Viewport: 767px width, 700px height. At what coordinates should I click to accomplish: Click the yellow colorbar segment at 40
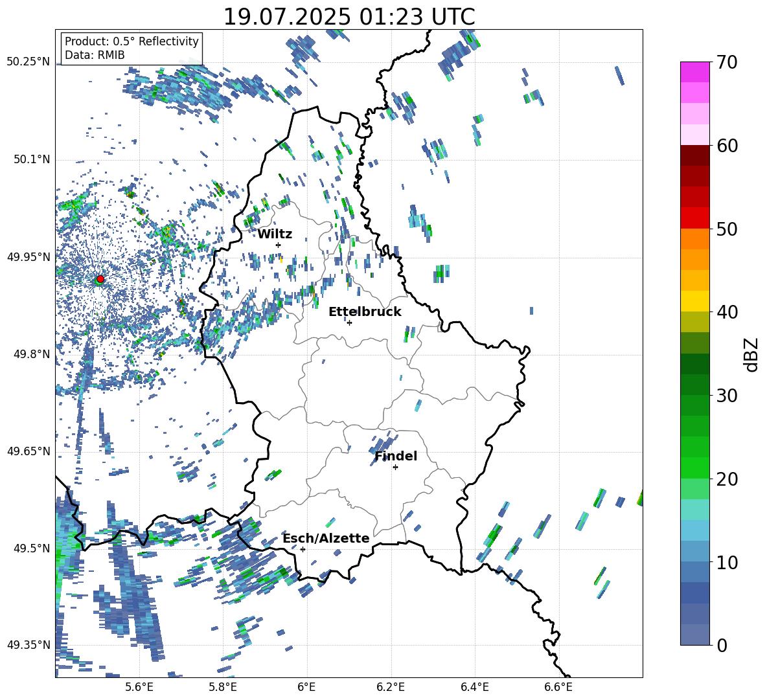[694, 301]
